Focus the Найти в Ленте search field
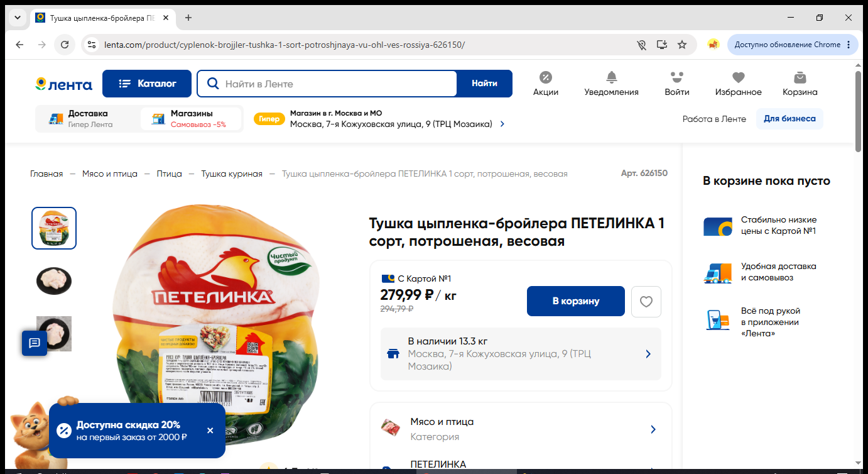 click(327, 84)
